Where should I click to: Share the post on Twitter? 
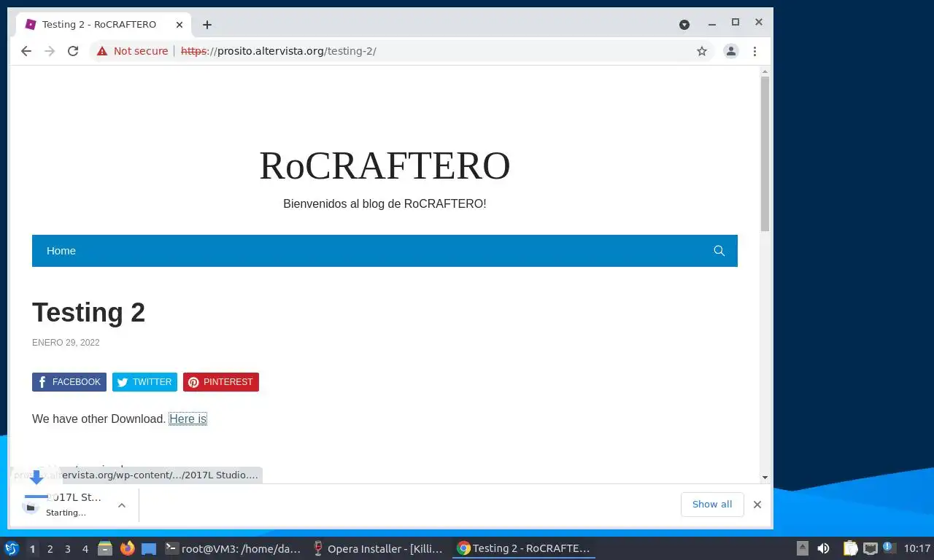pyautogui.click(x=144, y=382)
